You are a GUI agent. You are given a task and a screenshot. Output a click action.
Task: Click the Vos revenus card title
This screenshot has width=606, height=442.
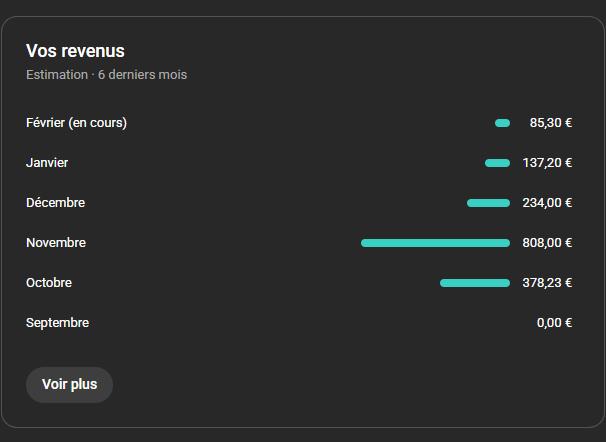[x=75, y=51]
